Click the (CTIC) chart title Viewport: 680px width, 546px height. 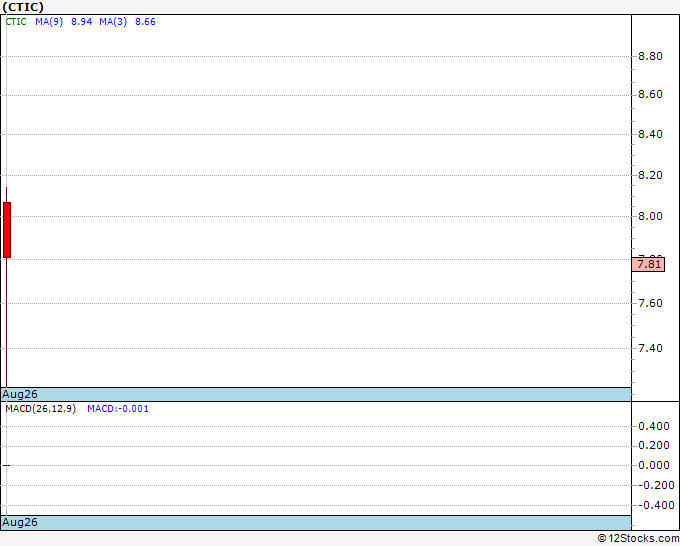point(23,7)
